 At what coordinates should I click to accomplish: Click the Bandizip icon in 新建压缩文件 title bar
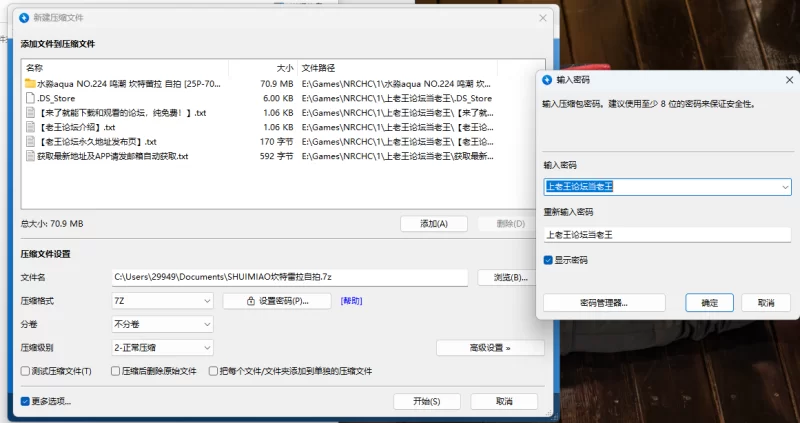point(23,17)
